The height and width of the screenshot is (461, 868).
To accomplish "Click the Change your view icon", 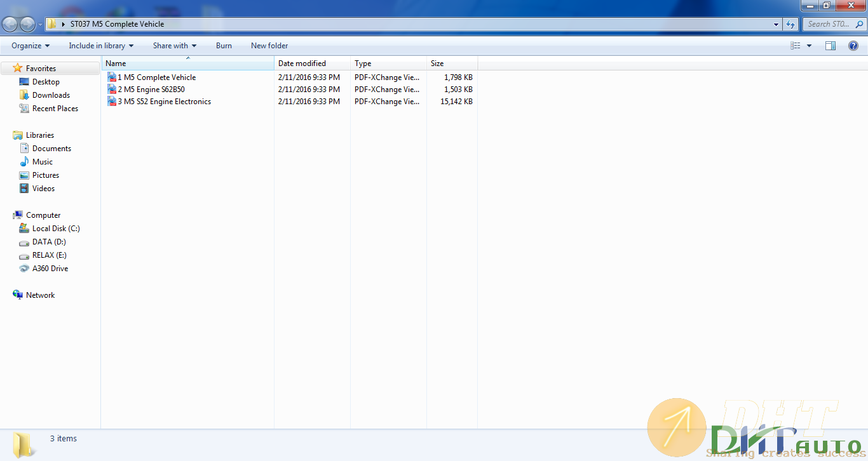I will click(795, 46).
